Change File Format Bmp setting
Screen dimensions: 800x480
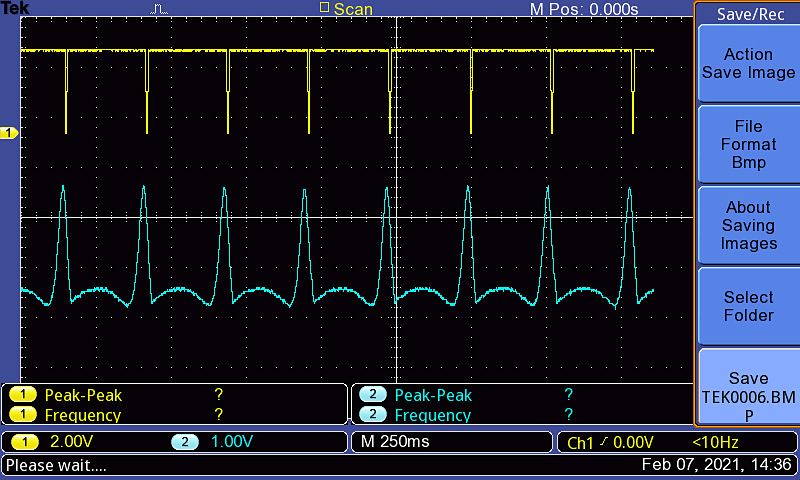click(x=747, y=144)
